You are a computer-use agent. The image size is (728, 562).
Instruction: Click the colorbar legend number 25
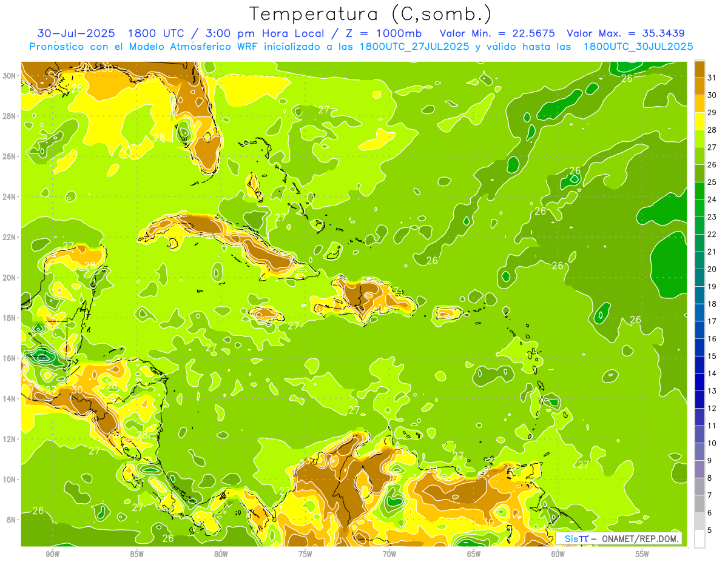pos(712,182)
